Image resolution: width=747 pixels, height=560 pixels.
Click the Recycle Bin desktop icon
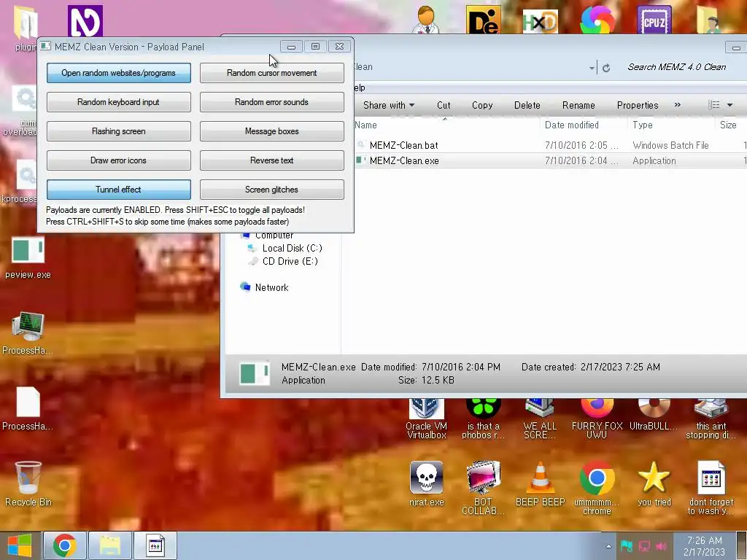[28, 484]
